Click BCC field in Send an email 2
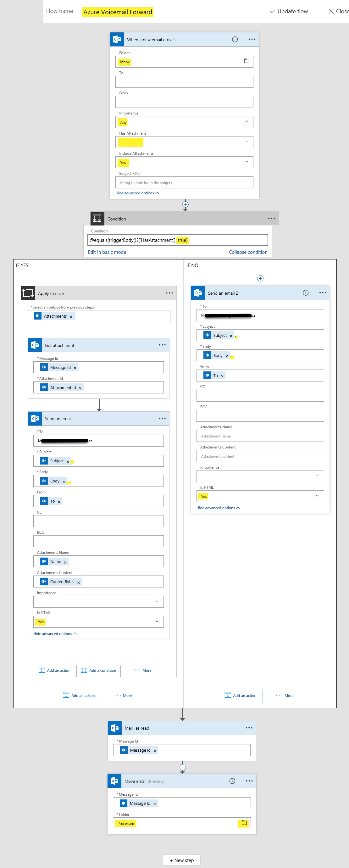349x868 pixels. (x=260, y=416)
